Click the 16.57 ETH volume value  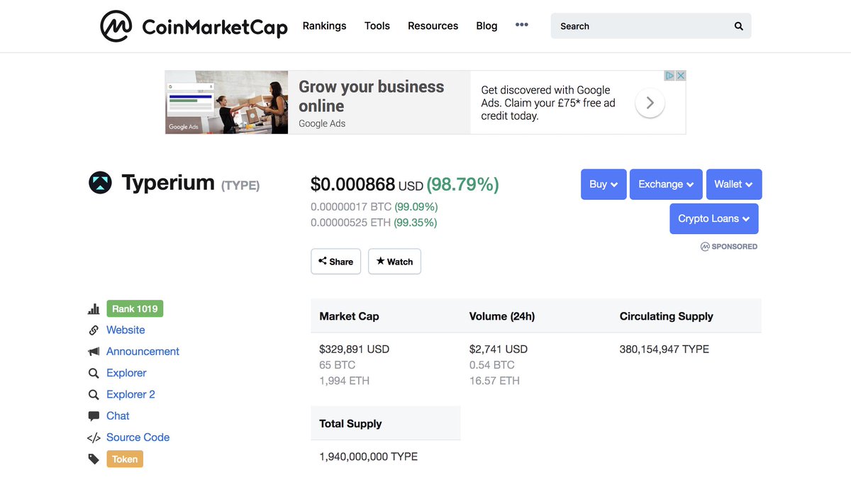[494, 381]
